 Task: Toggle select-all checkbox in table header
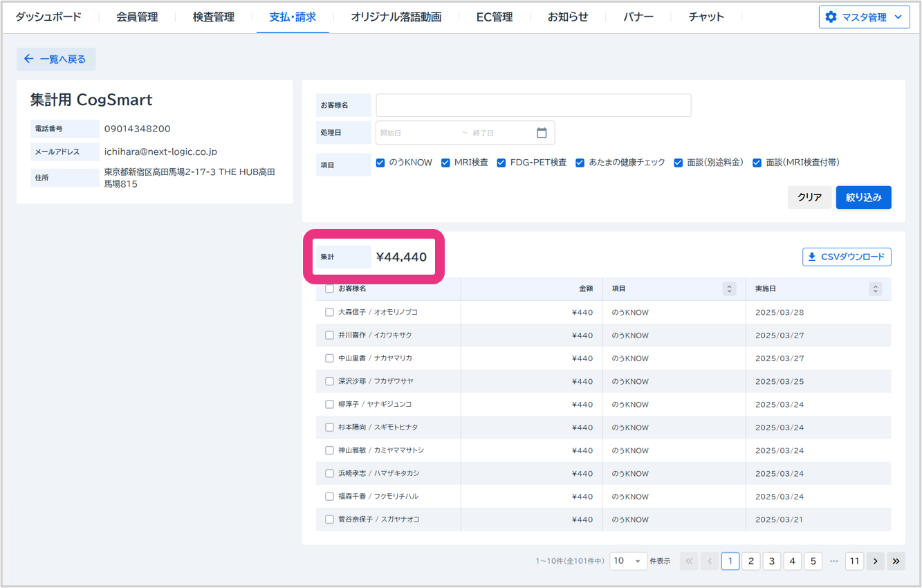(329, 289)
